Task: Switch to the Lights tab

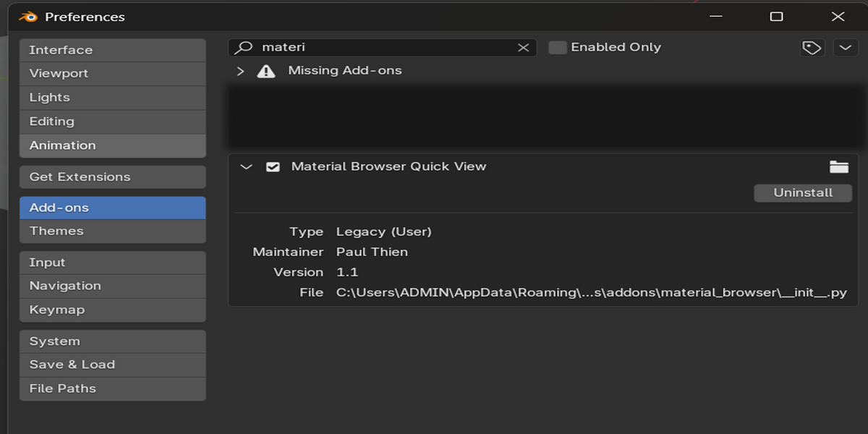Action: click(113, 98)
